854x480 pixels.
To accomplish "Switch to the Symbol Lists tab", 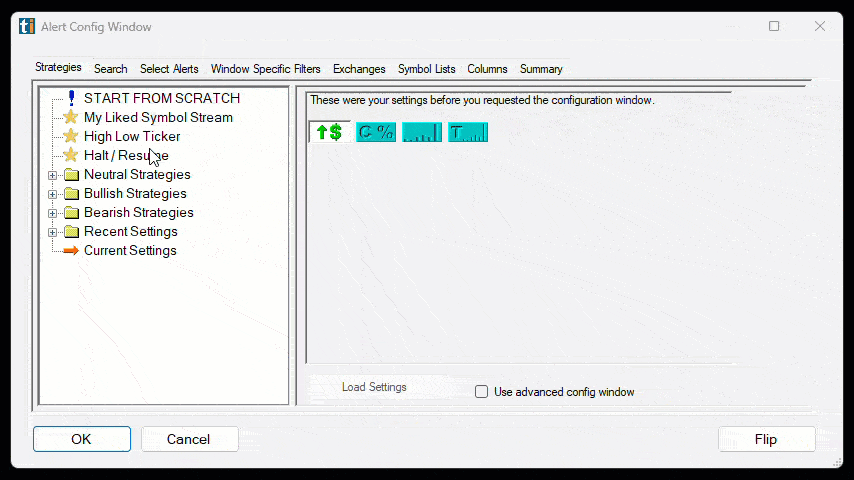I will [x=426, y=69].
